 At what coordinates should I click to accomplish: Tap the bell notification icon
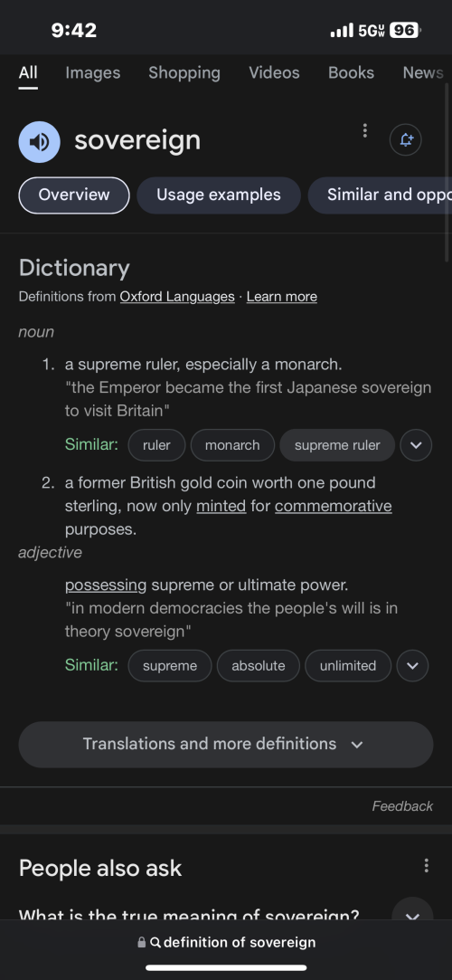[x=406, y=139]
